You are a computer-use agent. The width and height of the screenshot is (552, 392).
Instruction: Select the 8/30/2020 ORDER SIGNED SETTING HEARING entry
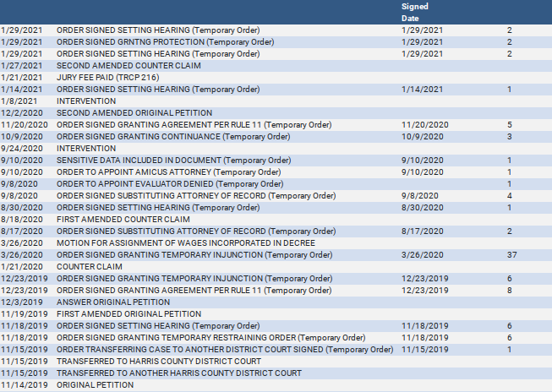pyautogui.click(x=158, y=208)
